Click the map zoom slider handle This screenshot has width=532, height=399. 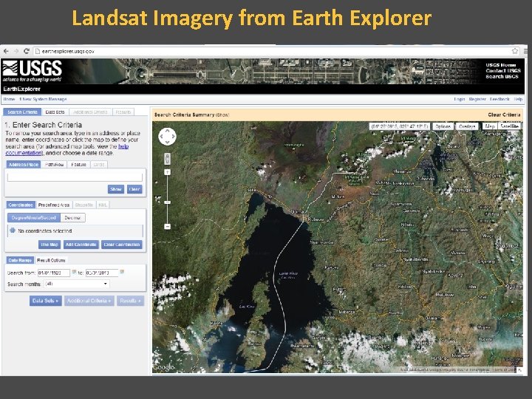(167, 202)
